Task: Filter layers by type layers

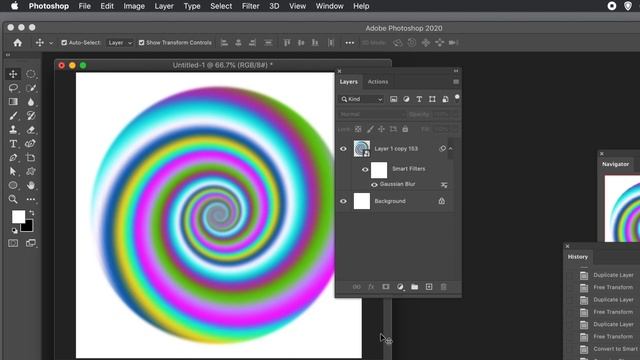Action: (419, 99)
